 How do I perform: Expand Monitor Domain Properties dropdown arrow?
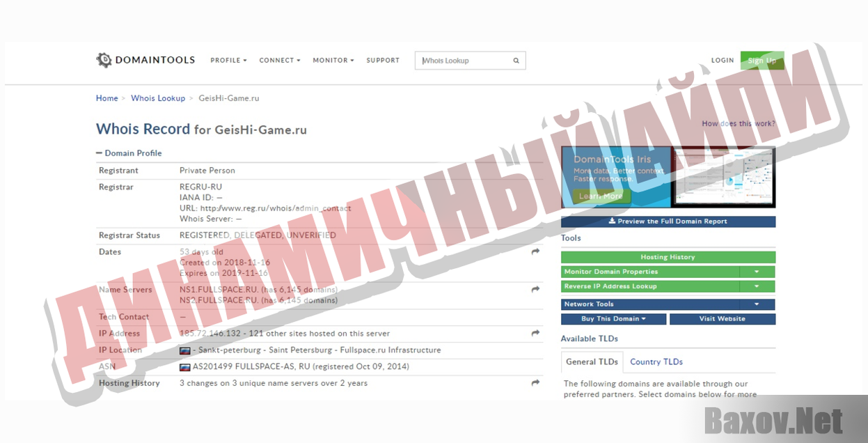tap(757, 272)
